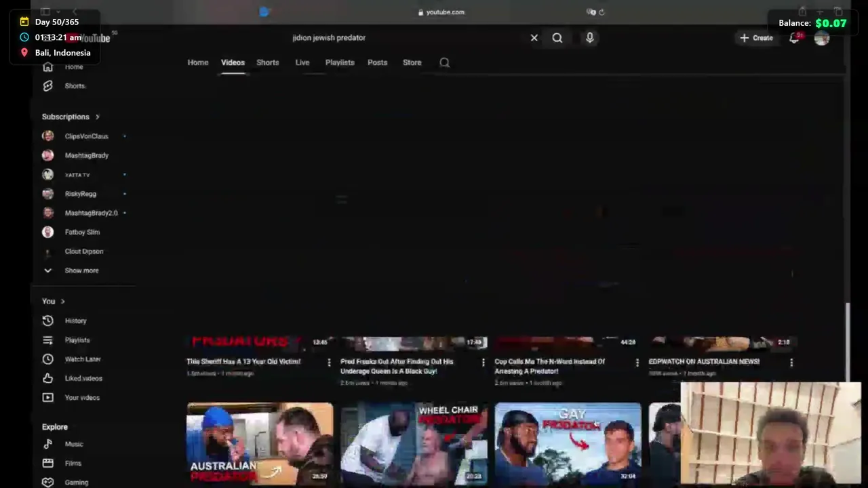The height and width of the screenshot is (488, 868).
Task: Click the blue browser tab icon
Action: point(264,12)
